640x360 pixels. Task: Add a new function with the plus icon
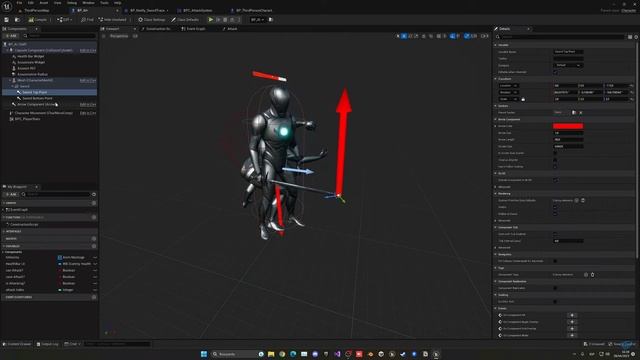pyautogui.click(x=94, y=218)
